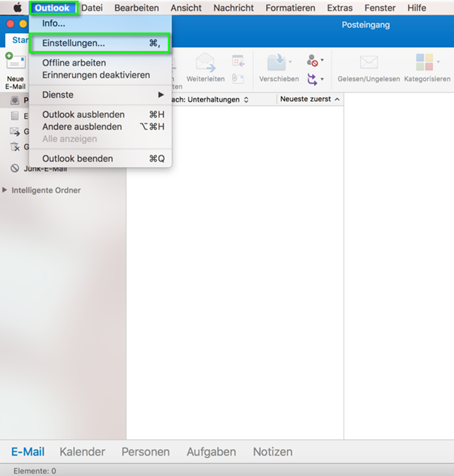The width and height of the screenshot is (454, 476).
Task: Click the meeting reply calendar icon
Action: coord(238,61)
